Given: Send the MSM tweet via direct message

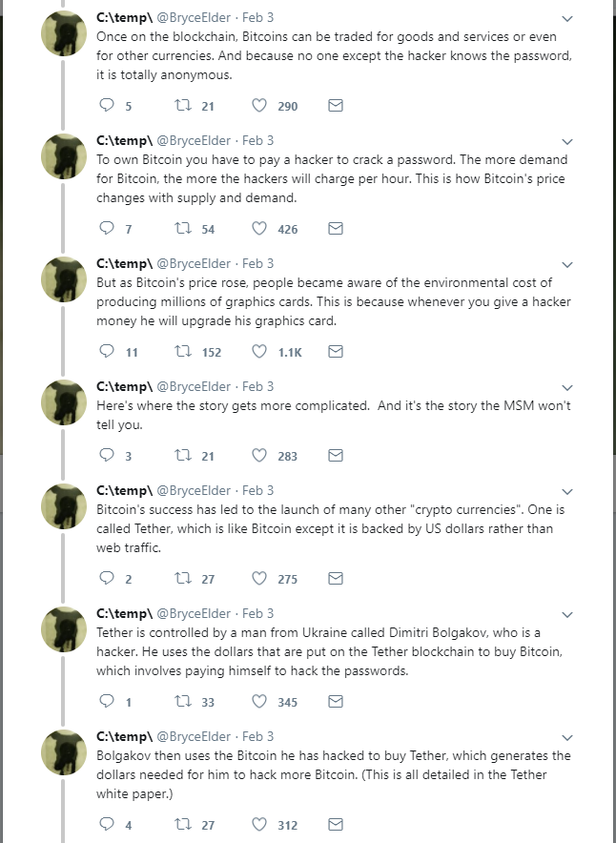Looking at the screenshot, I should [x=336, y=456].
